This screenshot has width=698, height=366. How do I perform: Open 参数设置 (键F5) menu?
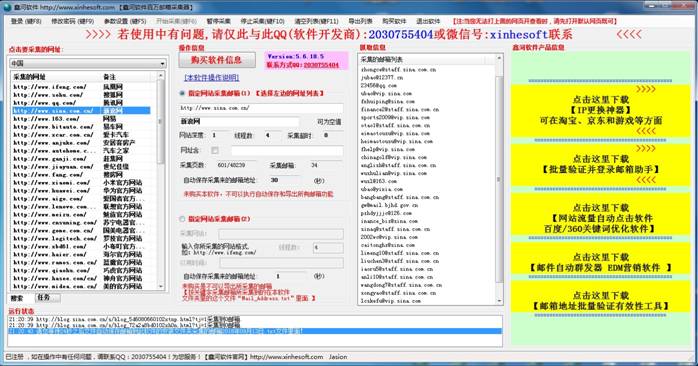pyautogui.click(x=125, y=21)
